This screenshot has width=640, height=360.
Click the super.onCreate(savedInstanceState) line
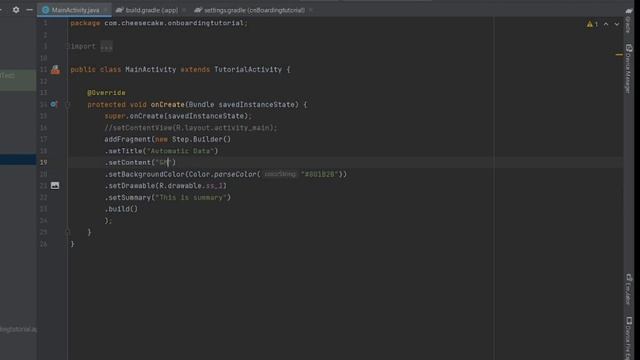[178, 116]
